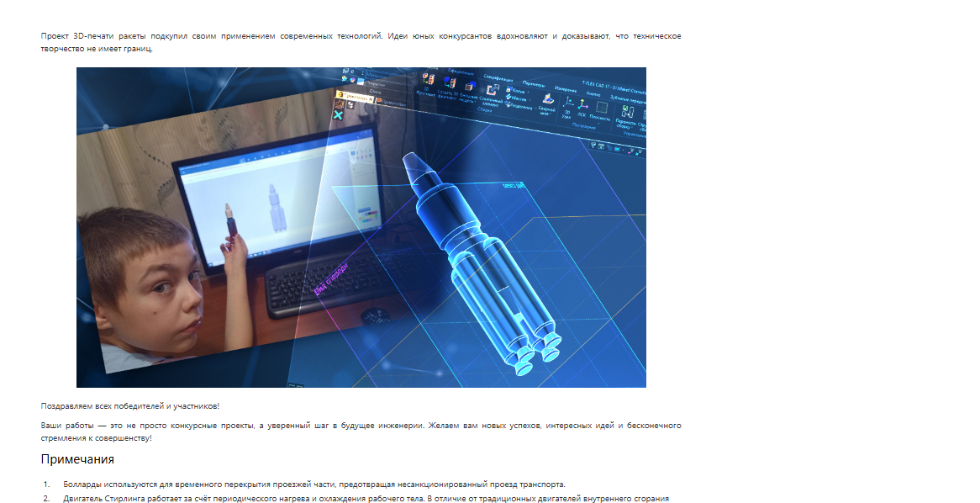
Task: Click the line "Поздравляем всех победителей и участников!"
Action: [x=130, y=406]
